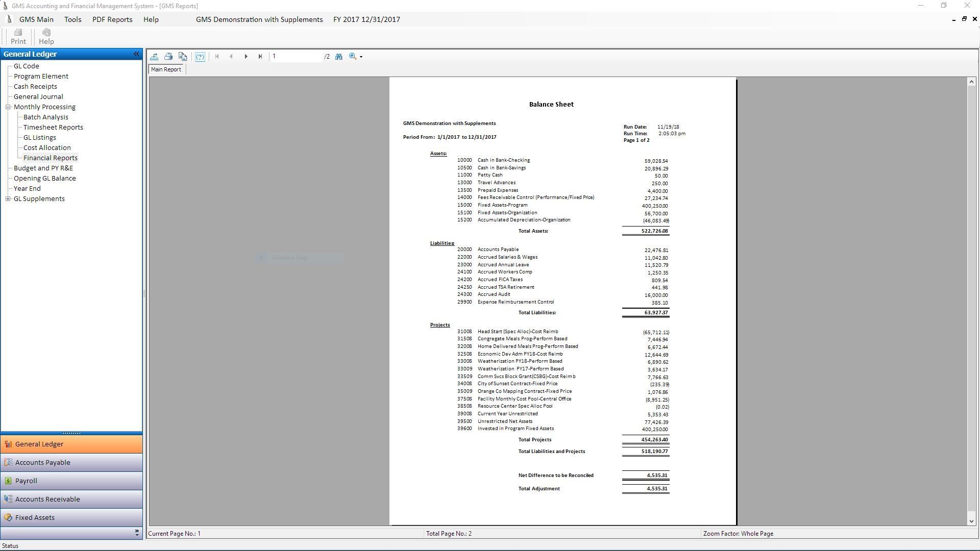Open Find Text binoculars icon

point(339,57)
